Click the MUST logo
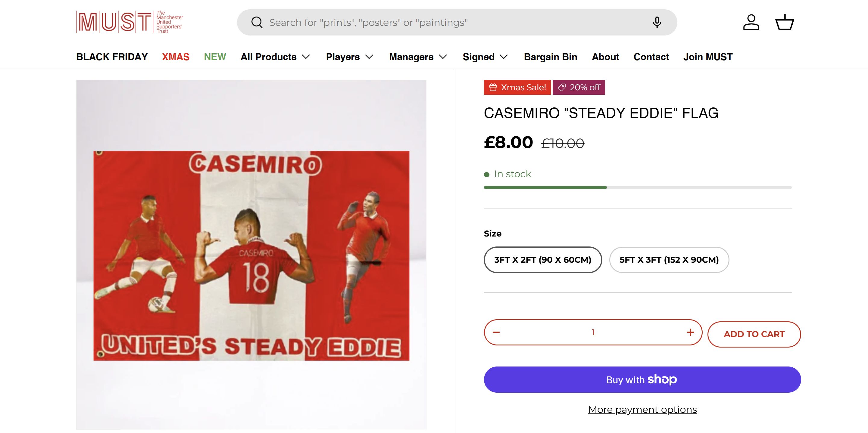 tap(130, 22)
